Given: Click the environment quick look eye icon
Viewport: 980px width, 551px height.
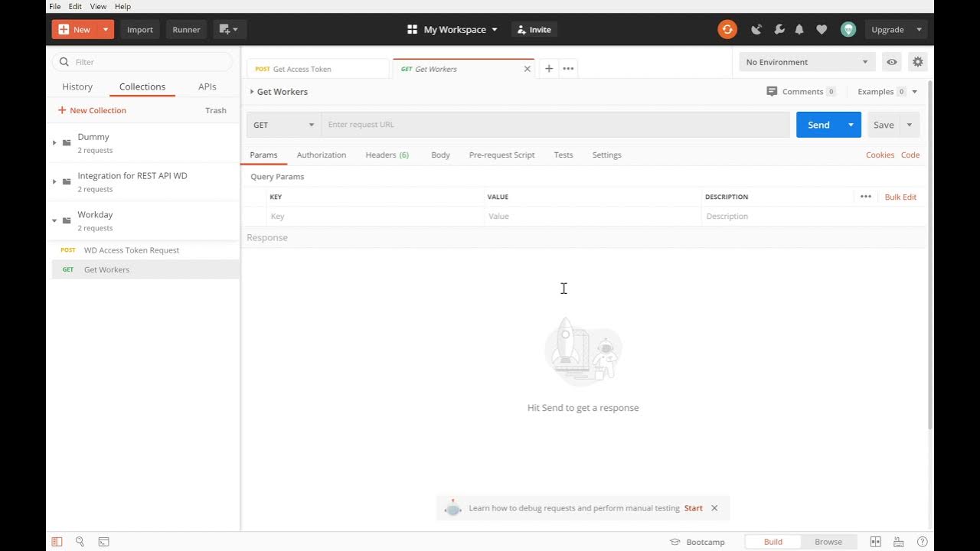Looking at the screenshot, I should click(x=892, y=62).
